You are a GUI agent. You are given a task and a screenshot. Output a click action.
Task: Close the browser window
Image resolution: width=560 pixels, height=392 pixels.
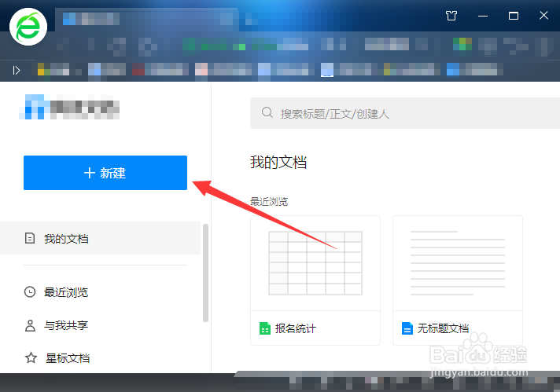point(543,16)
